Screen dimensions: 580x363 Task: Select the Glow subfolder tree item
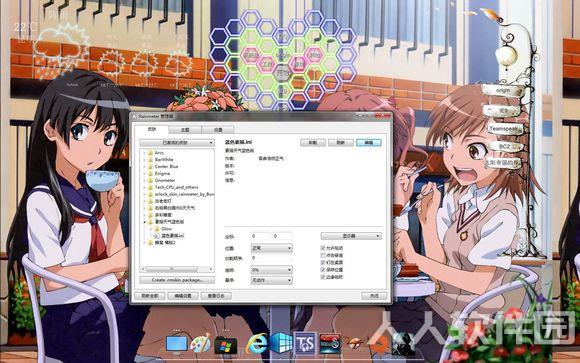(166, 229)
